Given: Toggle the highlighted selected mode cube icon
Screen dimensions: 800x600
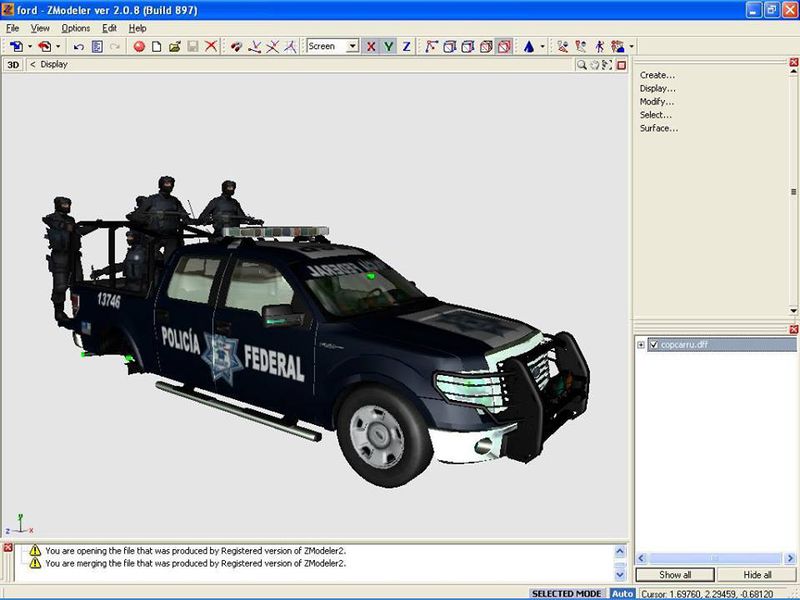Looking at the screenshot, I should tap(504, 47).
